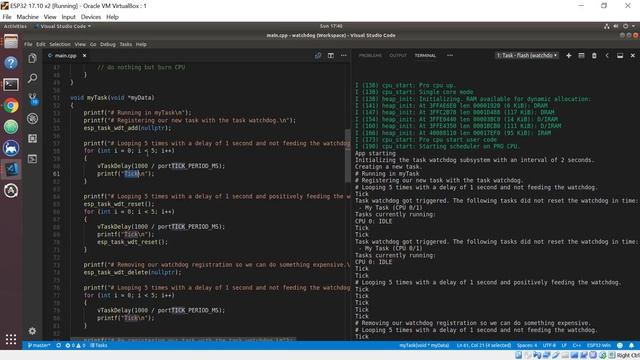Click Tasks in the status bar
This screenshot has height=360, width=640.
[99, 345]
